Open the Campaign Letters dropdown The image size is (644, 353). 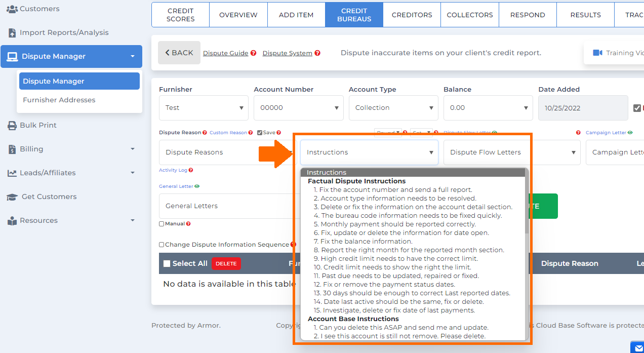click(615, 152)
